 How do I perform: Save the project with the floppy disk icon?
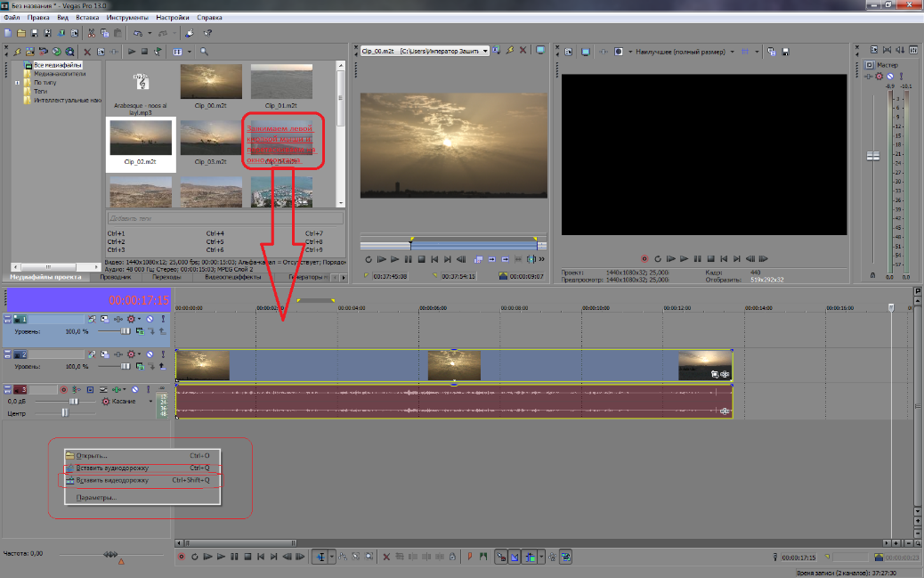(35, 33)
